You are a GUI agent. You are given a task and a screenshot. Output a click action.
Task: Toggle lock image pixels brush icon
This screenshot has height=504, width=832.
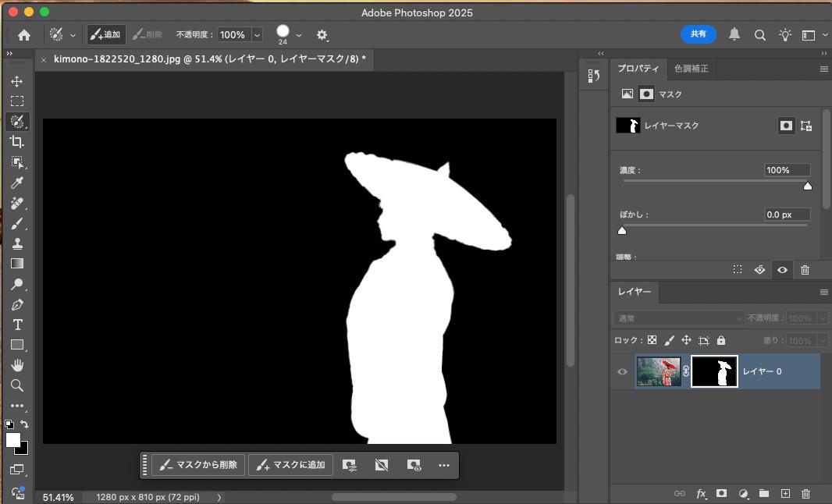pos(670,340)
